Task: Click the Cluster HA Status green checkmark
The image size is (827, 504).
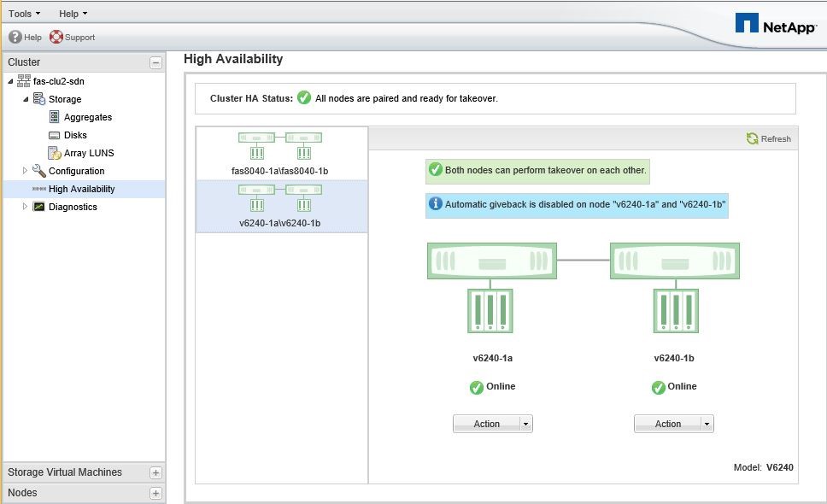Action: tap(304, 97)
